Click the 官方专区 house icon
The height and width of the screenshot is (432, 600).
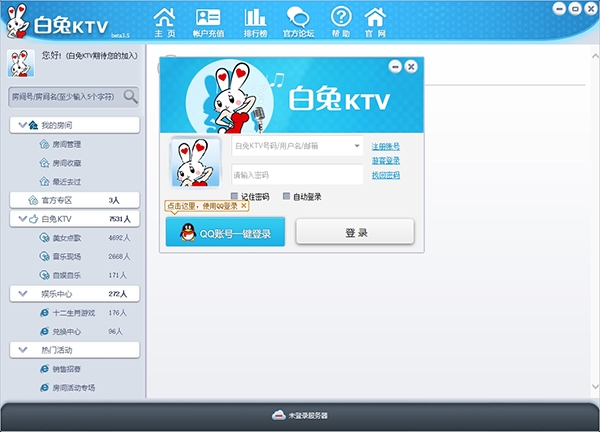point(33,200)
